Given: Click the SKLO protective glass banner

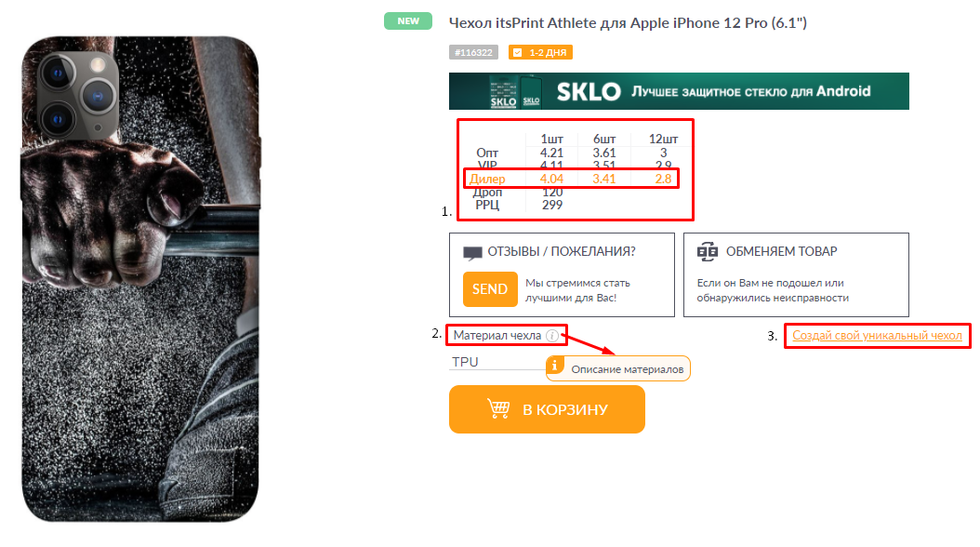Looking at the screenshot, I should (x=679, y=91).
